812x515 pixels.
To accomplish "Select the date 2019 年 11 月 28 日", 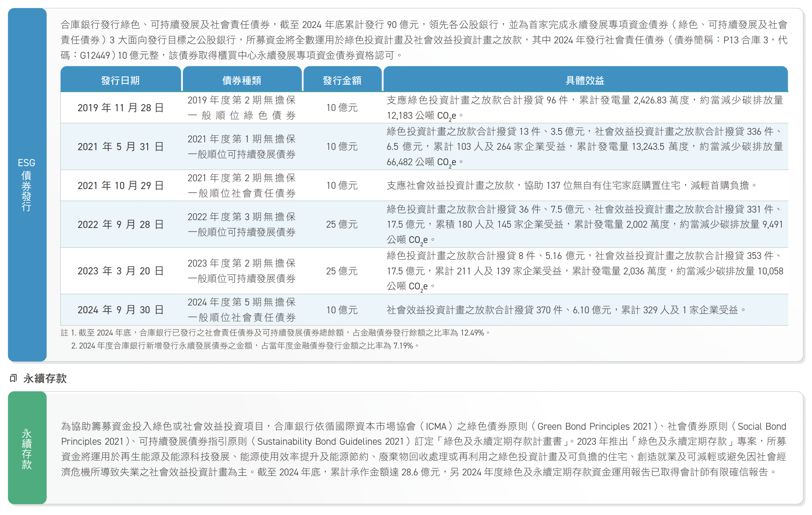I will (x=120, y=108).
